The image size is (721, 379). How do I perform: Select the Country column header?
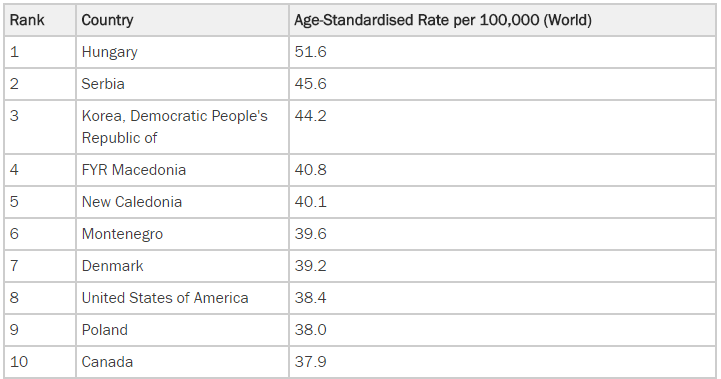coord(107,20)
